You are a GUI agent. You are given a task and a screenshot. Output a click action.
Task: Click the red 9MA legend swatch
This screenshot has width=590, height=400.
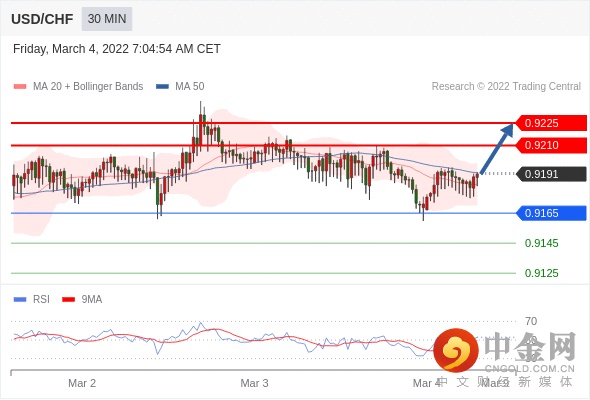(x=68, y=300)
